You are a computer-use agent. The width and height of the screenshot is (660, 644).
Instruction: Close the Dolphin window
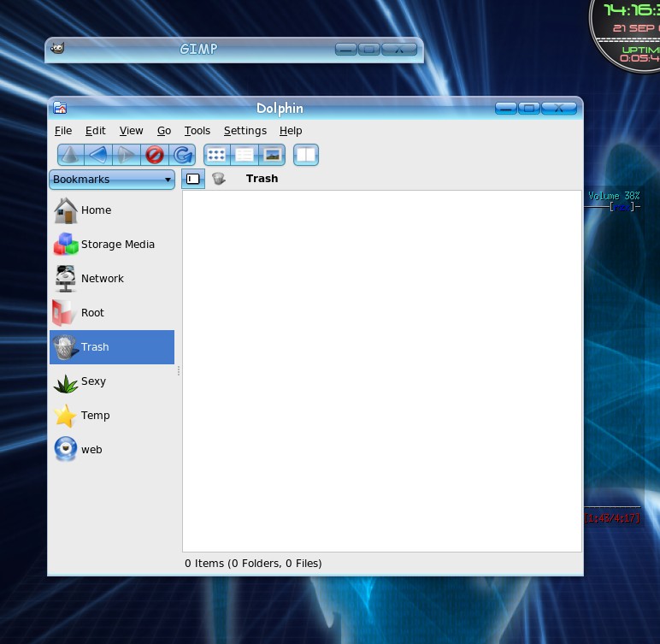(559, 109)
